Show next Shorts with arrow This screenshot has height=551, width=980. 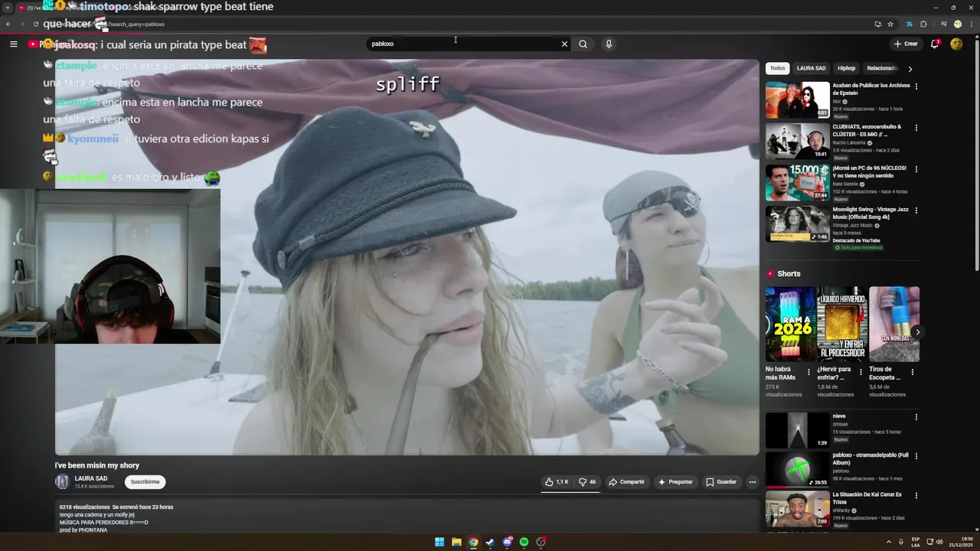coord(917,332)
